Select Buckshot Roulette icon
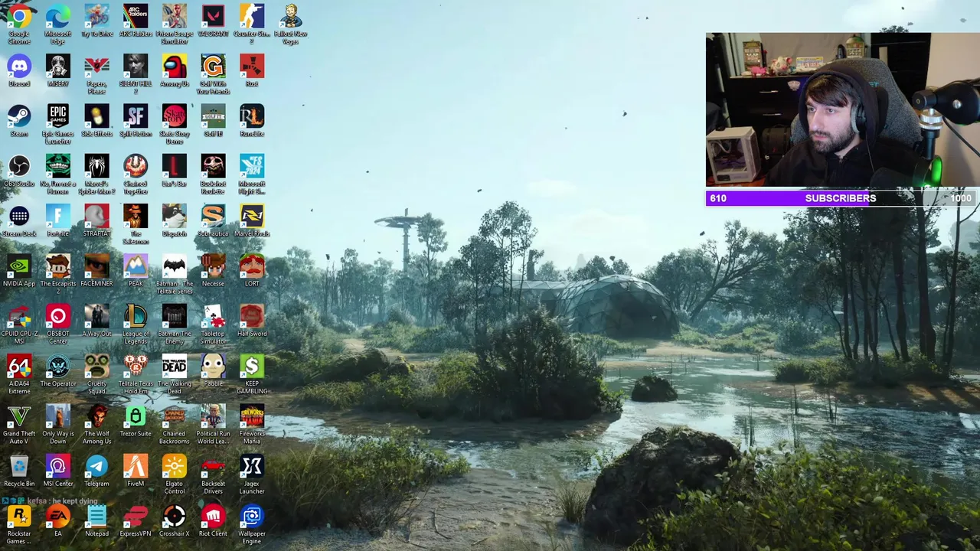 pyautogui.click(x=213, y=172)
